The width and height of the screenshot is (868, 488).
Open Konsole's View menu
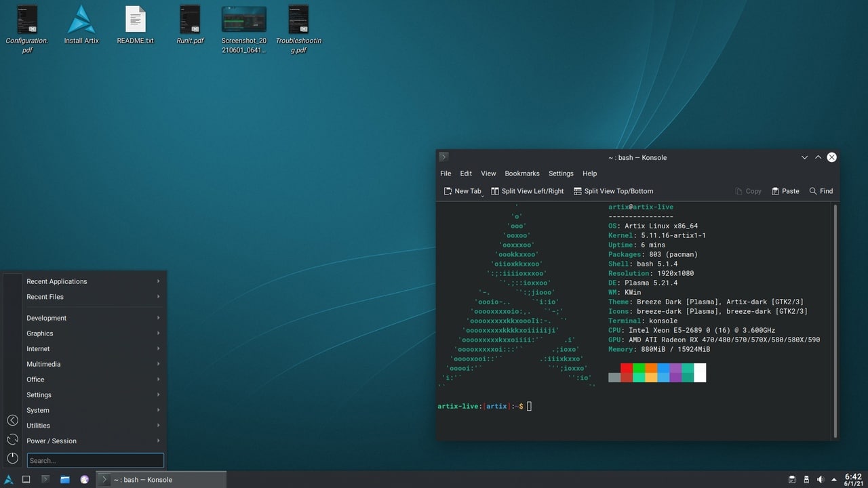[488, 174]
